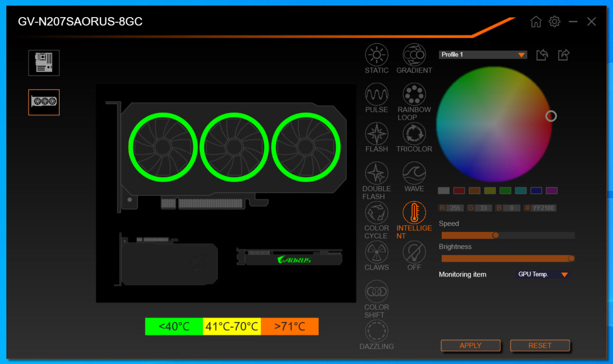613x364 pixels.
Task: Select the COLOR SHIFT effect
Action: pos(377,299)
